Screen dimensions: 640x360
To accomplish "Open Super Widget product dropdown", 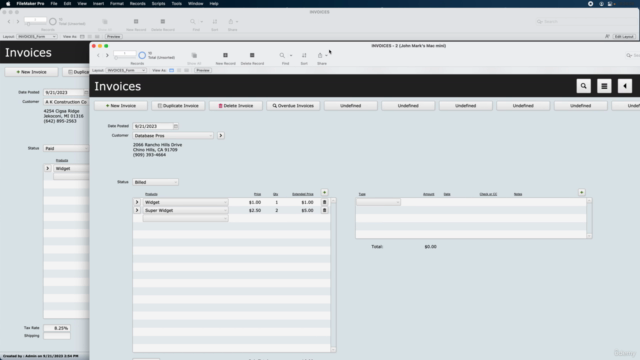I will click(185, 210).
